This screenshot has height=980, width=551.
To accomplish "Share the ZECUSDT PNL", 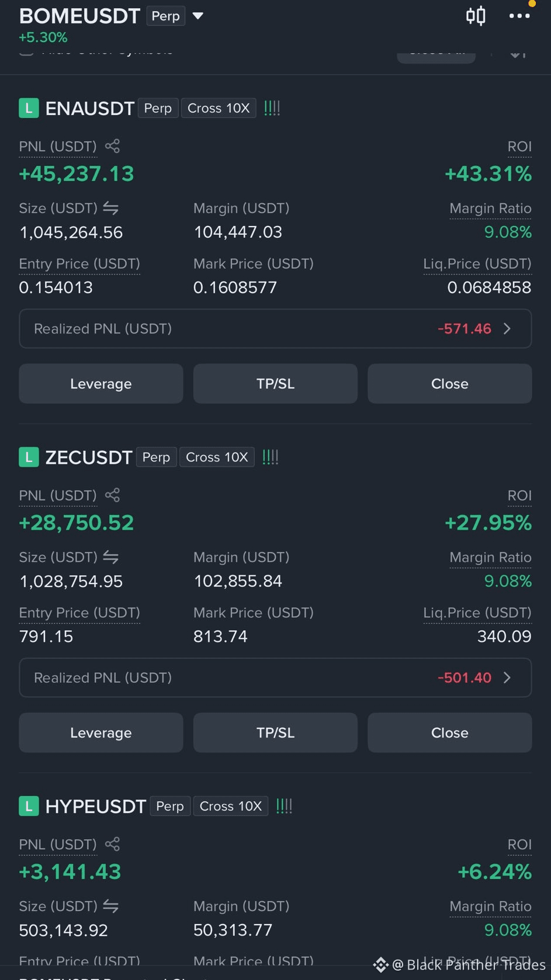I will (112, 495).
